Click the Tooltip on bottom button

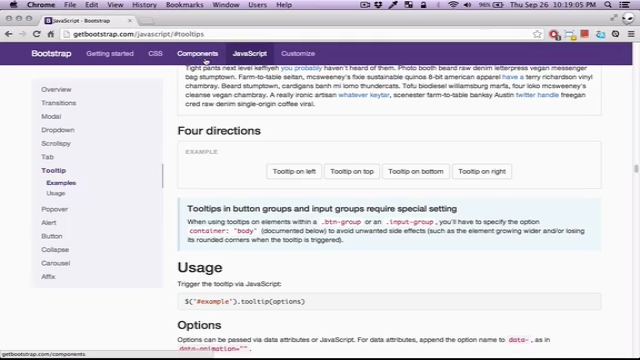tap(416, 171)
